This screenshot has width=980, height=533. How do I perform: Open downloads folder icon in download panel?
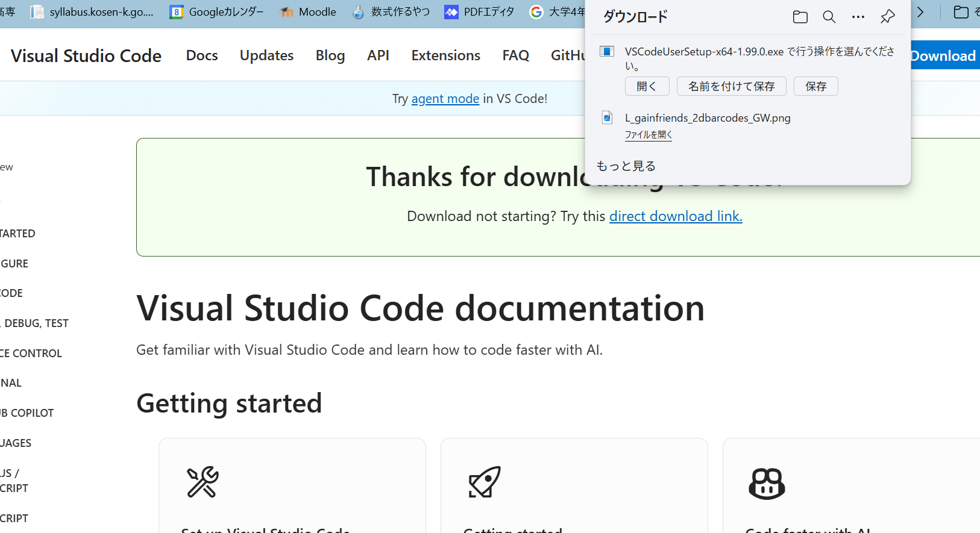800,17
